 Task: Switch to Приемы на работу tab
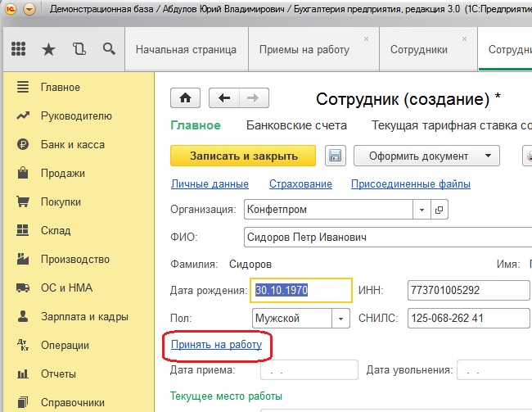[x=304, y=49]
